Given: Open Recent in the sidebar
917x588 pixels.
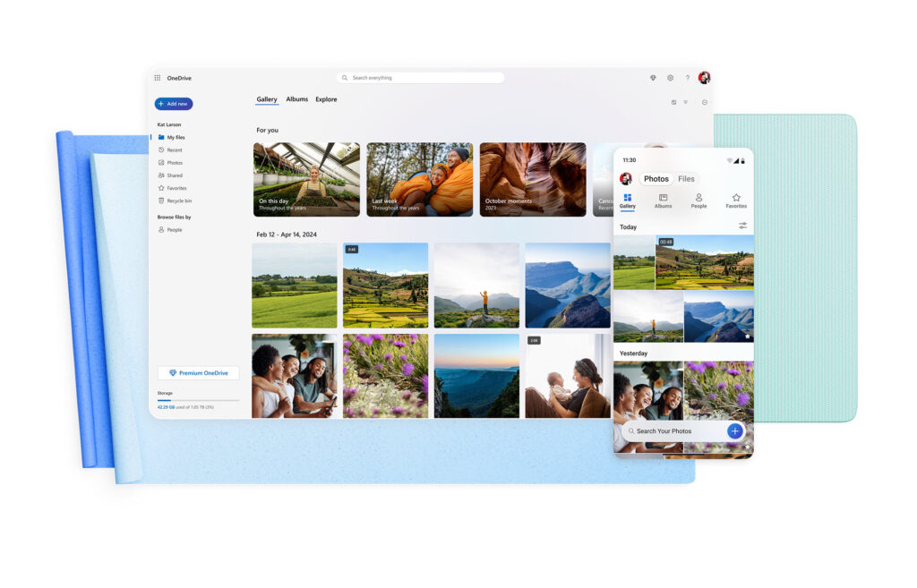Looking at the screenshot, I should (x=171, y=150).
